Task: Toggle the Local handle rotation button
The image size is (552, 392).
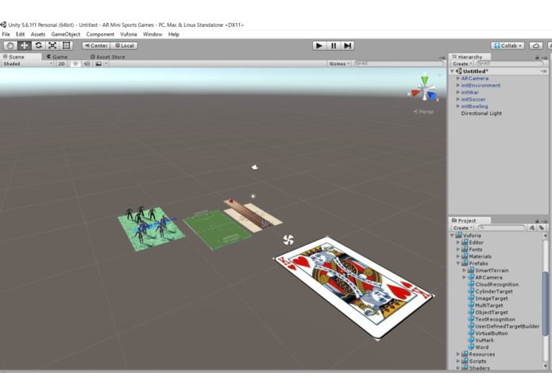Action: click(x=124, y=46)
